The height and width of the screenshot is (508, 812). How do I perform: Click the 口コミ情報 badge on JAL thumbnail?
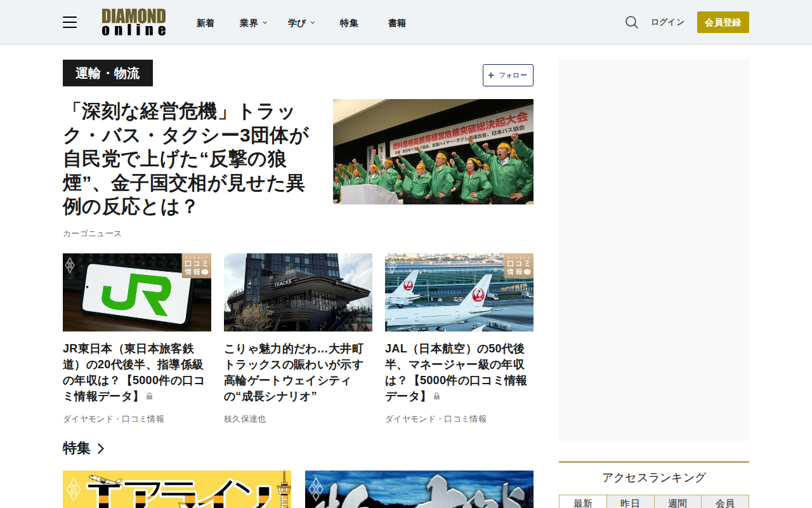(x=519, y=266)
